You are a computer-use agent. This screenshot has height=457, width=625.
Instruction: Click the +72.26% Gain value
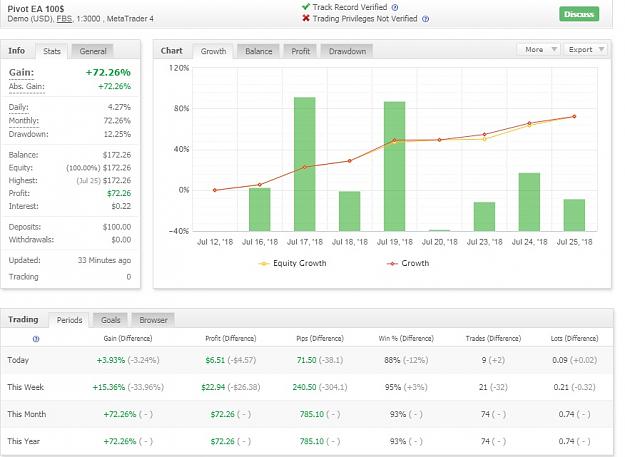click(108, 73)
